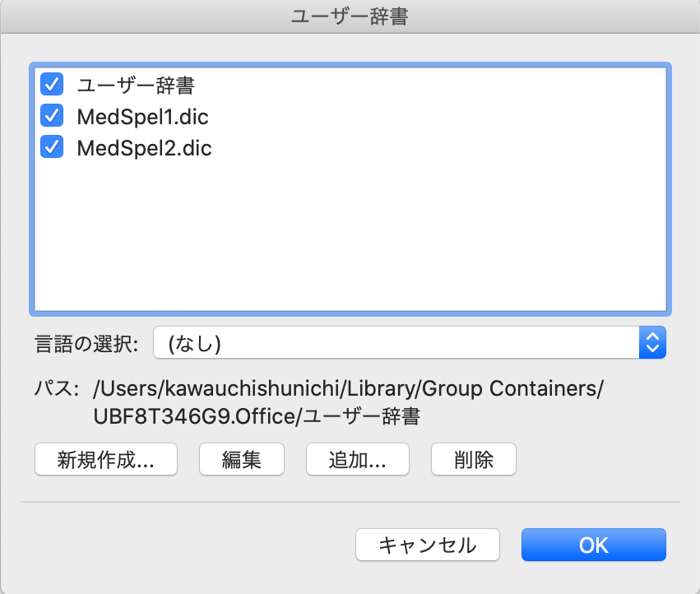Disable the MedSpel2.dic dictionary checkbox

coord(52,147)
